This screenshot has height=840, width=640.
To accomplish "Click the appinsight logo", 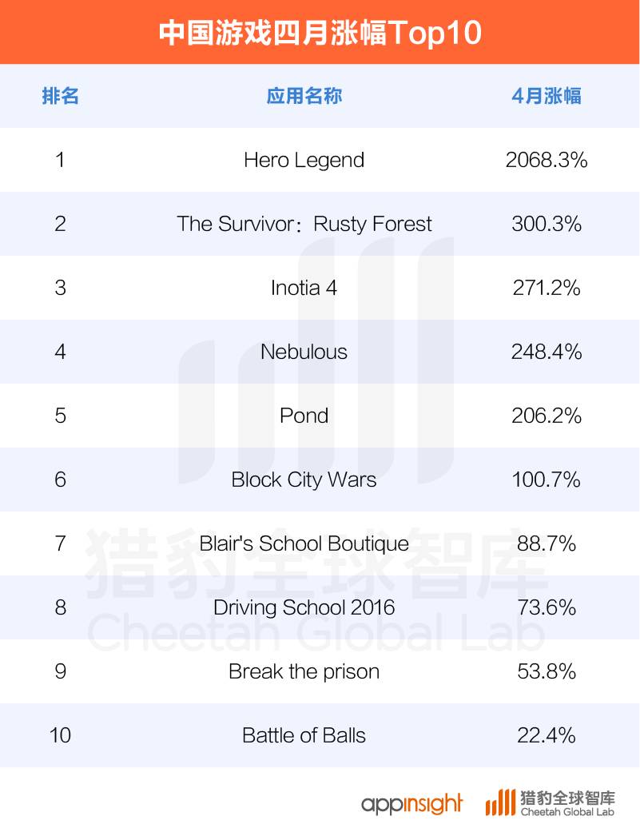I will [x=411, y=803].
